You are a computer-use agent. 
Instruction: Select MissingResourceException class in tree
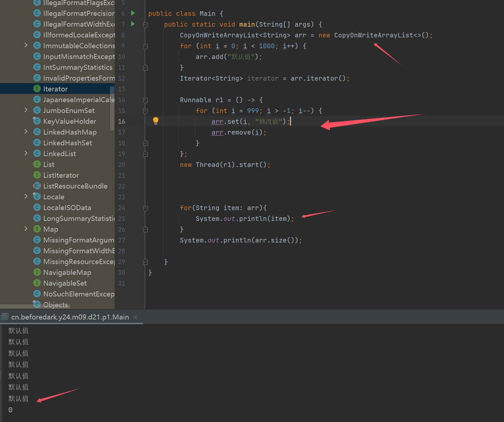79,262
